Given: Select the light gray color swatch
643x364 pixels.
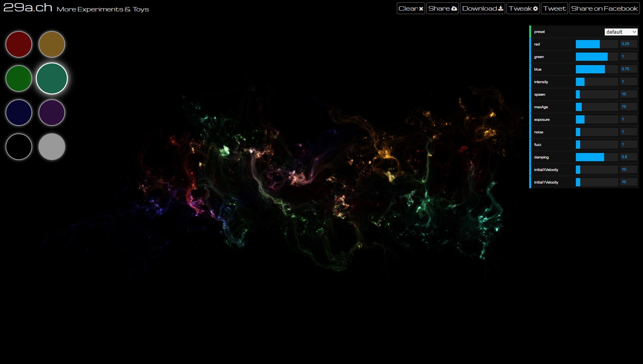Looking at the screenshot, I should [52, 147].
